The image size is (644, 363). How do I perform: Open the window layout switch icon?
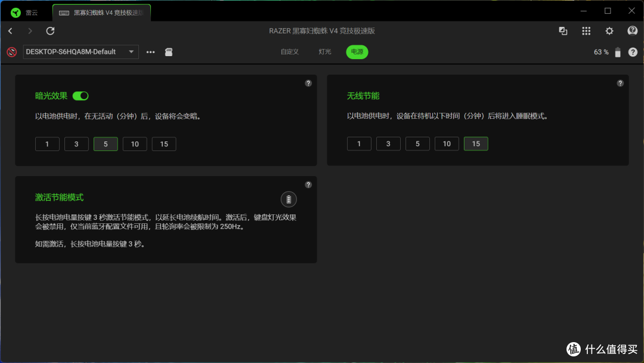(563, 31)
